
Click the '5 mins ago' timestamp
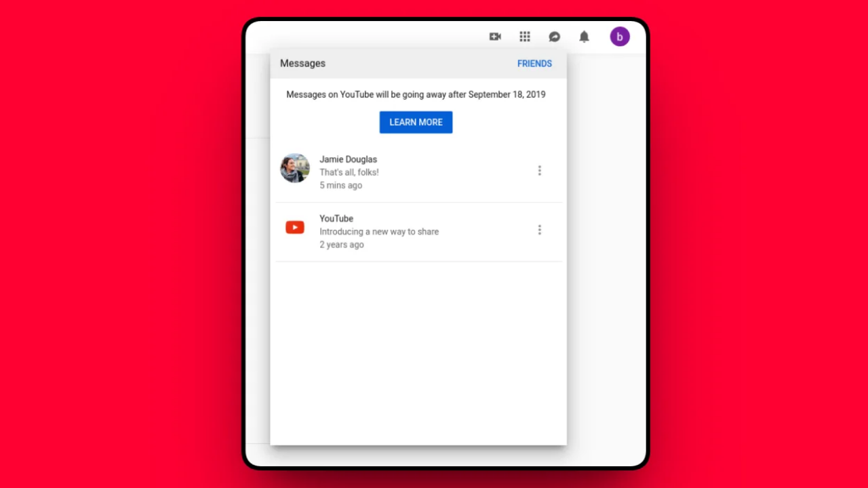[341, 185]
